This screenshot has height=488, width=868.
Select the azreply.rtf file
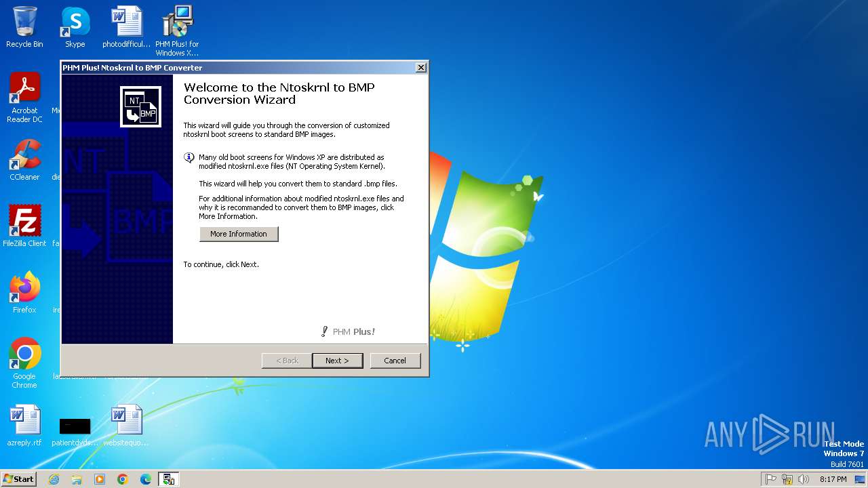pyautogui.click(x=24, y=426)
